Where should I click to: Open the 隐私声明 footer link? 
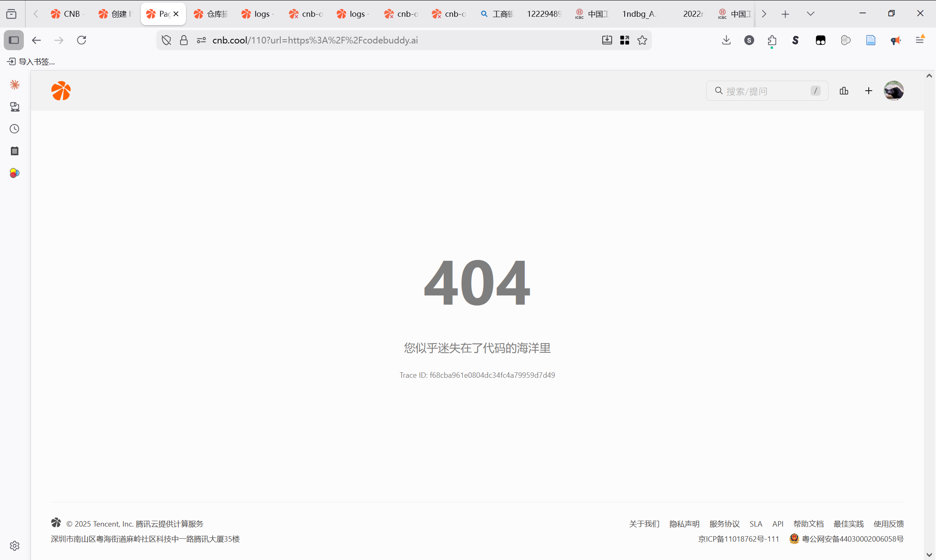click(x=684, y=524)
